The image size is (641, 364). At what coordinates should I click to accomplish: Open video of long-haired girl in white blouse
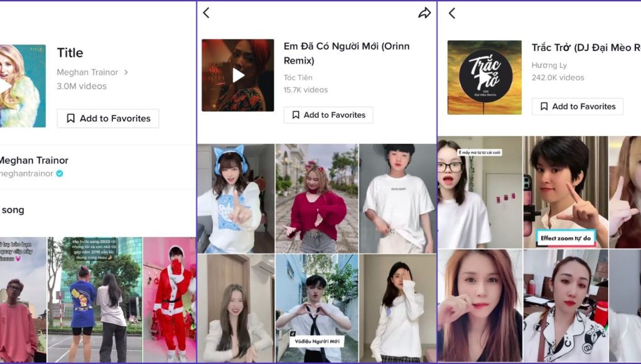236,308
